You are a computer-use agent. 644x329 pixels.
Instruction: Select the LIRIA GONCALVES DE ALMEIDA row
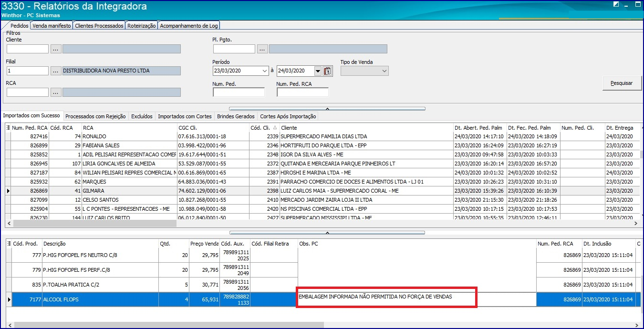(322, 164)
